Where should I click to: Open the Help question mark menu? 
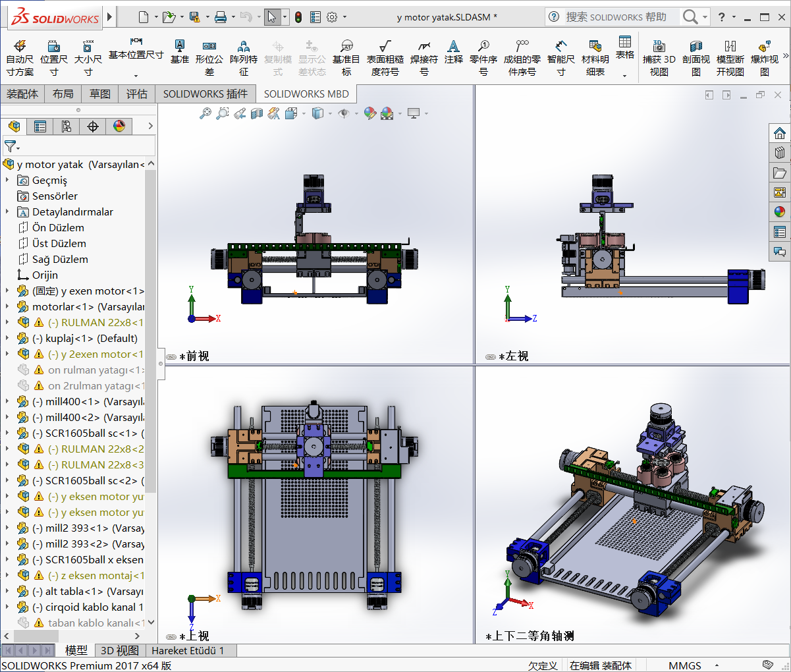[x=722, y=17]
